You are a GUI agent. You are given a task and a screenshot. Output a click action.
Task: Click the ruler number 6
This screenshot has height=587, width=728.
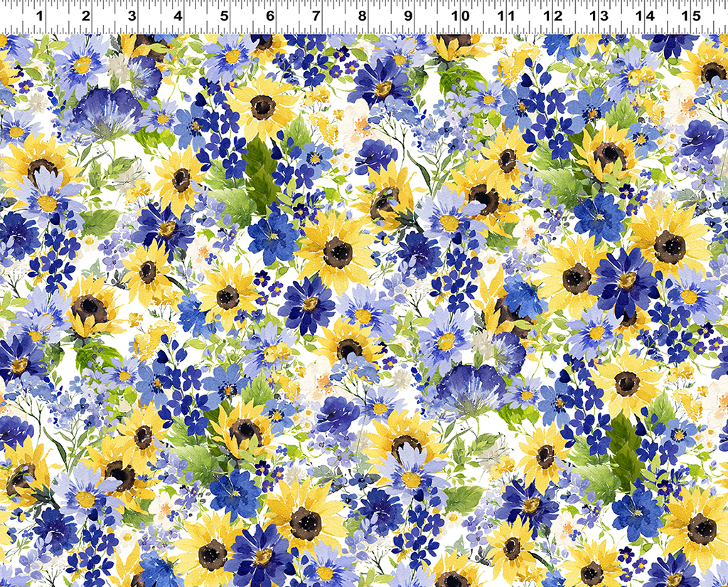coord(270,16)
